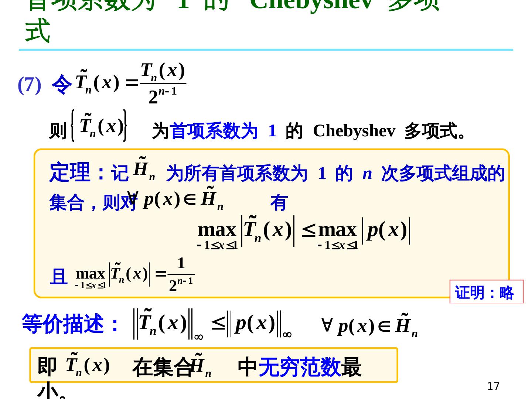Click the 2^(n-1) denominator beside 令

[x=163, y=96]
